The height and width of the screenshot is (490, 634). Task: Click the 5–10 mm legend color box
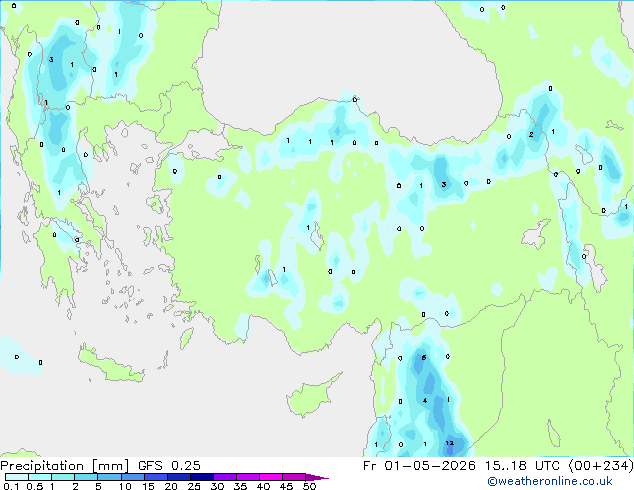(x=109, y=477)
